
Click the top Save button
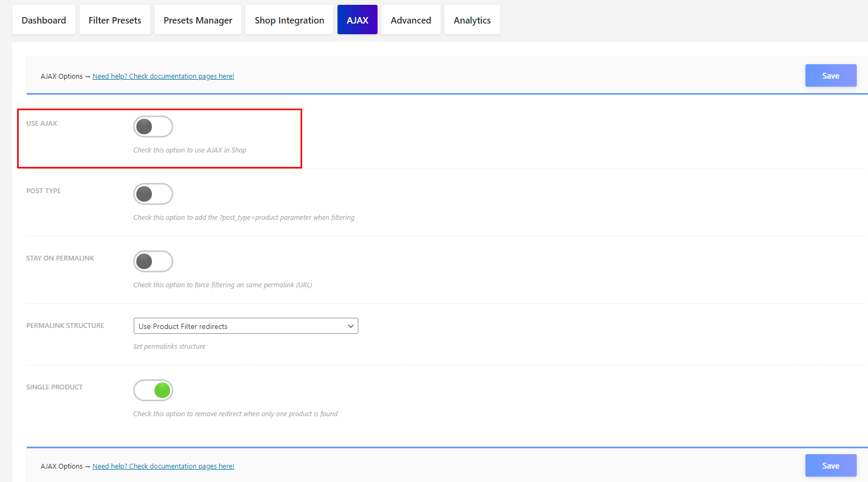(831, 76)
